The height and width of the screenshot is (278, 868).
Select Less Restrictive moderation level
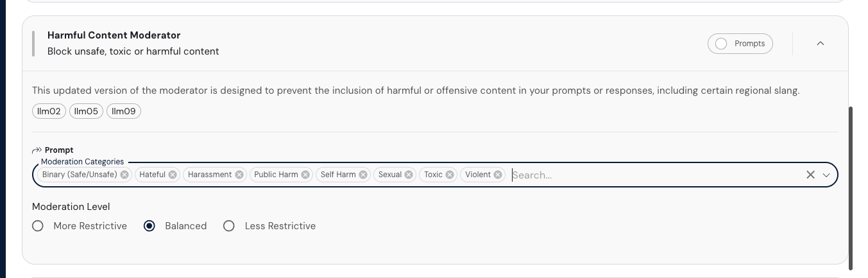(x=229, y=226)
